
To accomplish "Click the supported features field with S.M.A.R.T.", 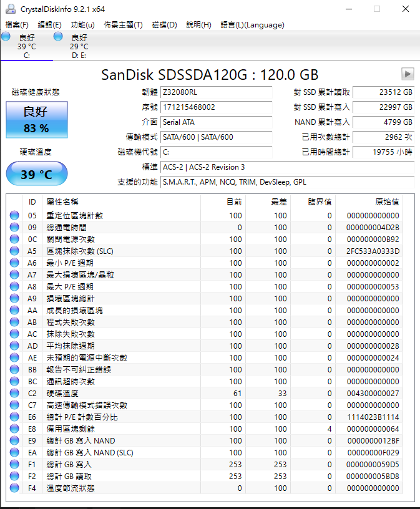I will pos(288,182).
